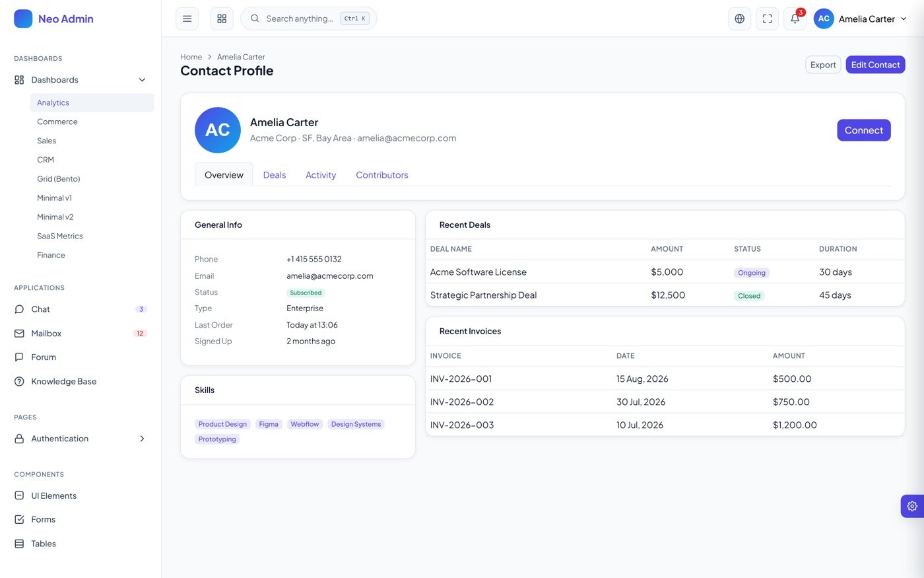Click the Edit Contact button

tap(875, 65)
